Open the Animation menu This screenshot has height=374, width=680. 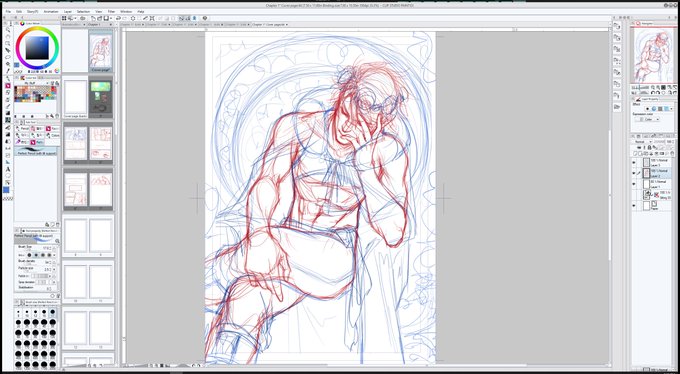(51, 11)
